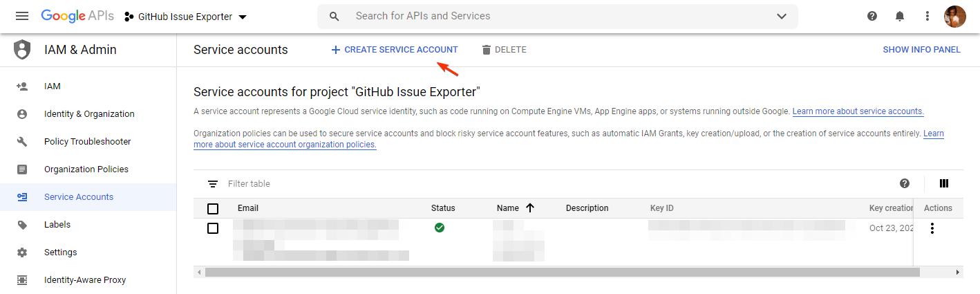
Task: Click the scrollbar left arrow
Action: coord(199,273)
